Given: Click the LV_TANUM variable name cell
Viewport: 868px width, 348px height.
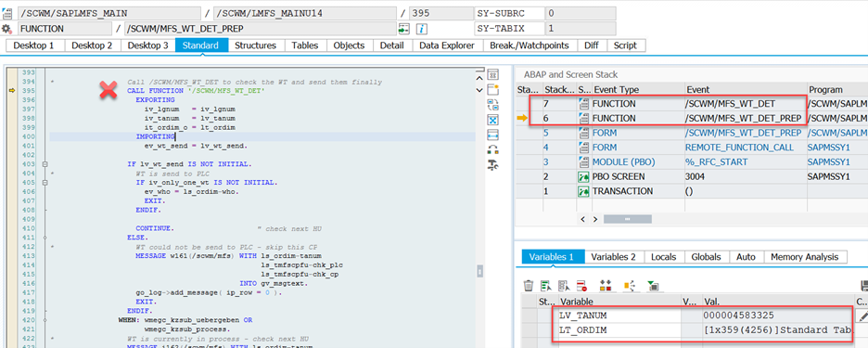Looking at the screenshot, I should (619, 316).
